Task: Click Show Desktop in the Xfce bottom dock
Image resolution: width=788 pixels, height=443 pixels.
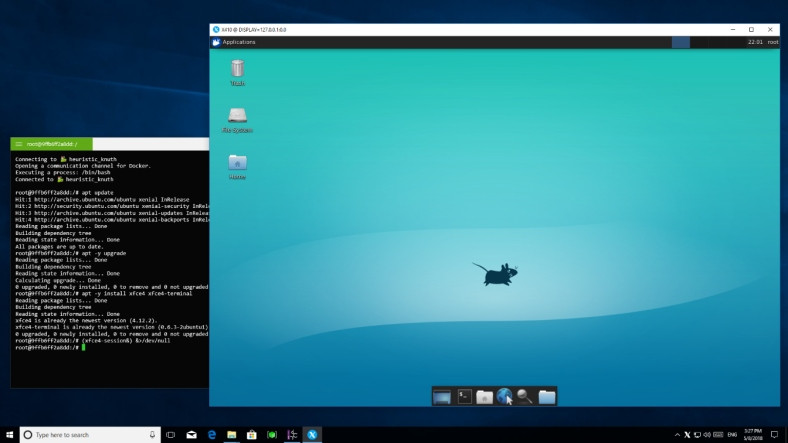Action: (x=442, y=397)
